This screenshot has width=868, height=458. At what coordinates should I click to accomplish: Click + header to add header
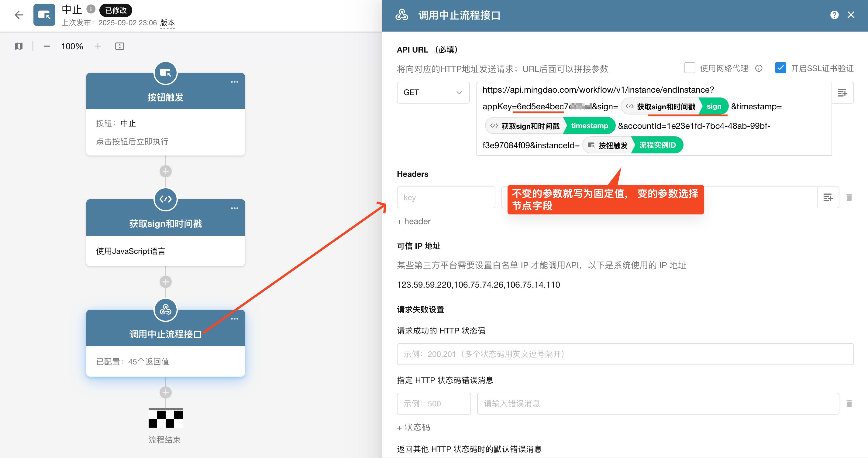click(x=414, y=222)
